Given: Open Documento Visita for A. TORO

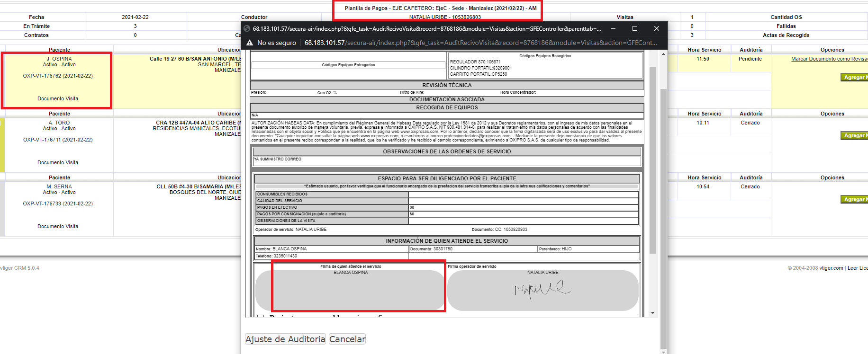Looking at the screenshot, I should [58, 162].
